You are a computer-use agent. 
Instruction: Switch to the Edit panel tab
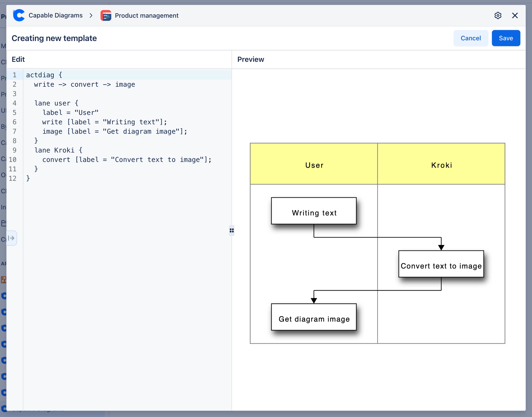coord(18,59)
